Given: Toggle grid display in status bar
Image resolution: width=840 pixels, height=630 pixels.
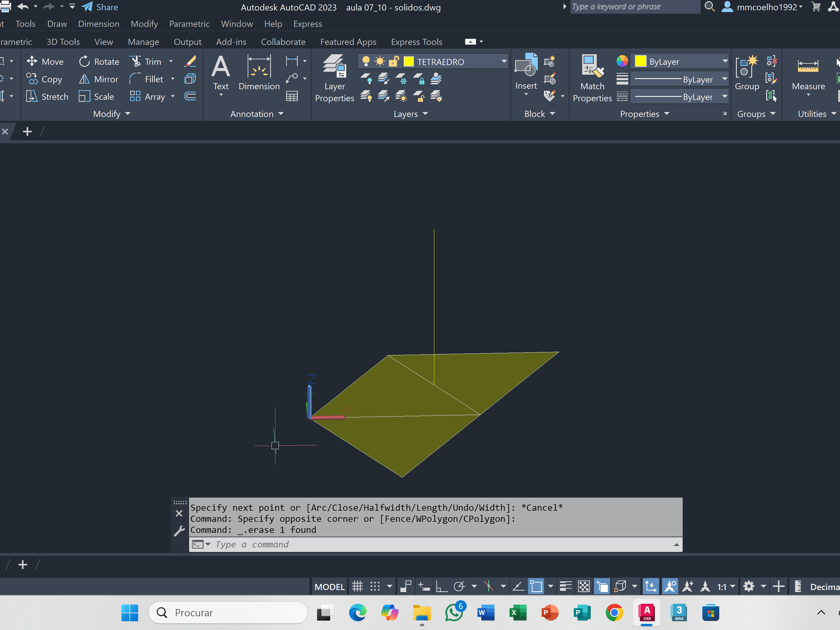Looking at the screenshot, I should 357,587.
